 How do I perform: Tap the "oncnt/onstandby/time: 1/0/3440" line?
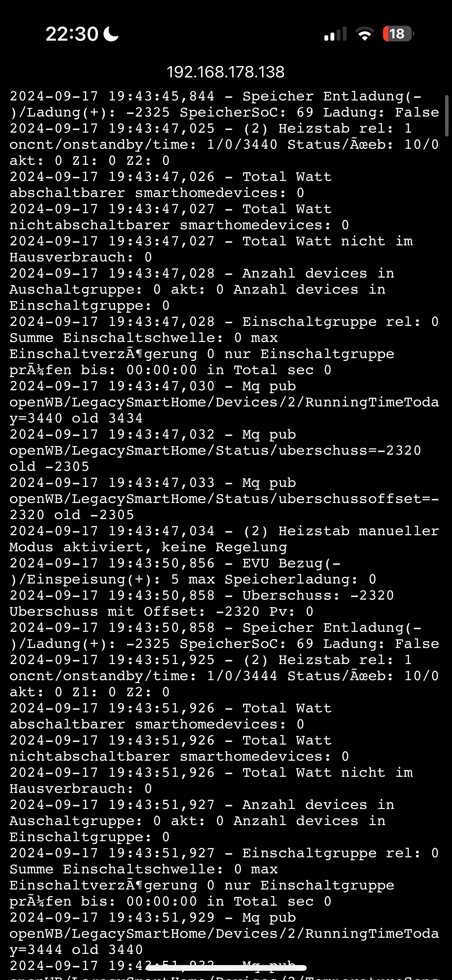point(143,145)
